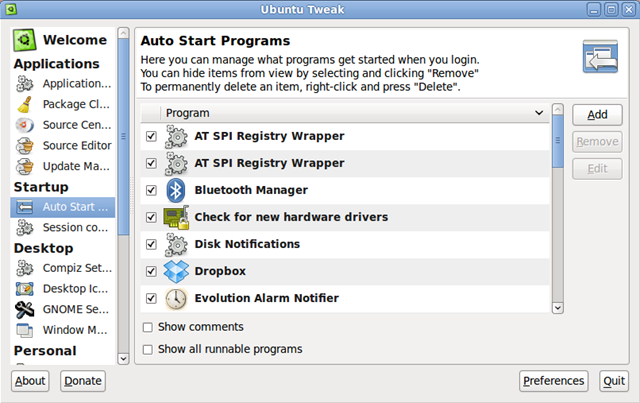Image resolution: width=640 pixels, height=403 pixels.
Task: Click the wrench icon for GNOME Se...
Action: [24, 309]
